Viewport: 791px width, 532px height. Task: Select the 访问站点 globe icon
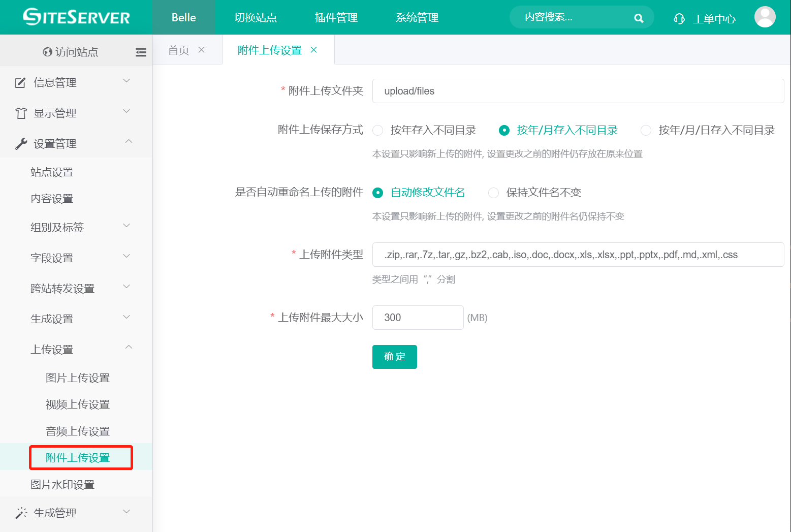point(47,51)
